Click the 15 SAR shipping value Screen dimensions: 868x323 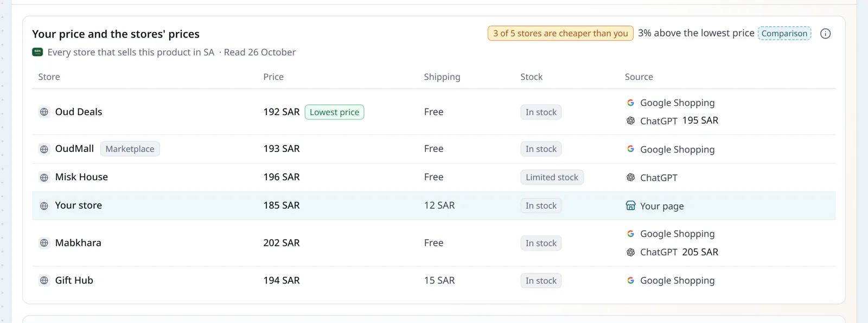439,280
